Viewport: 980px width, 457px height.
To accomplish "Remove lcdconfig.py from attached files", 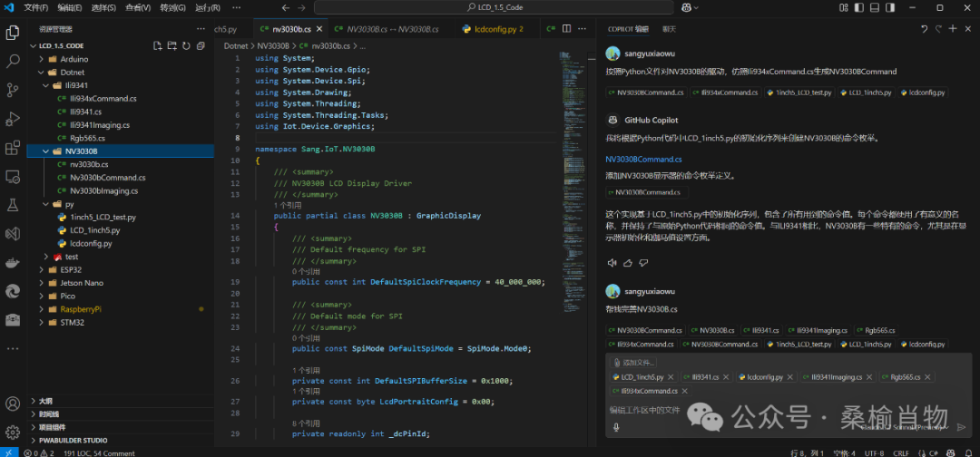I will (789, 377).
